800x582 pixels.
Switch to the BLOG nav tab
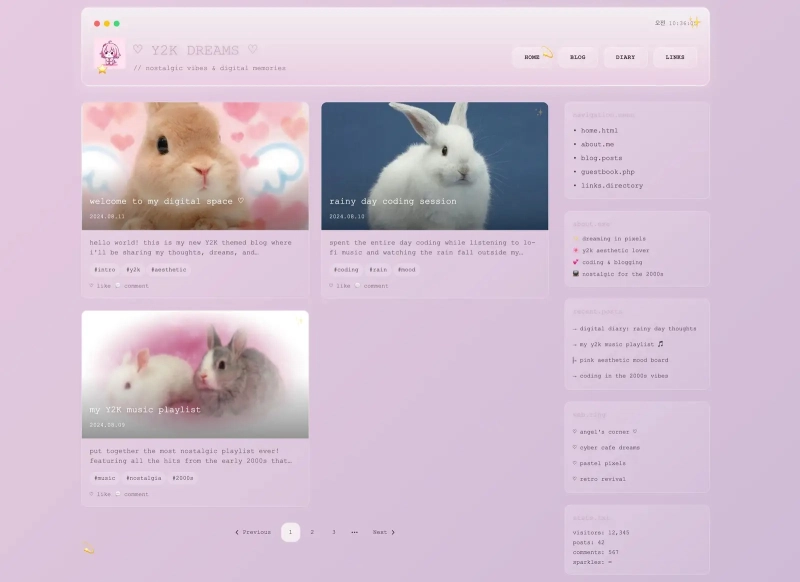(x=578, y=57)
